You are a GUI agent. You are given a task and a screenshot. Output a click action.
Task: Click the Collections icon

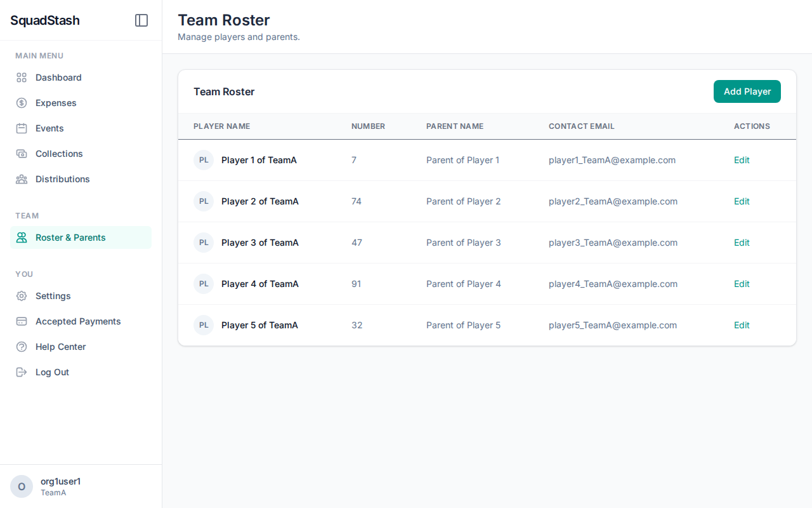20,153
